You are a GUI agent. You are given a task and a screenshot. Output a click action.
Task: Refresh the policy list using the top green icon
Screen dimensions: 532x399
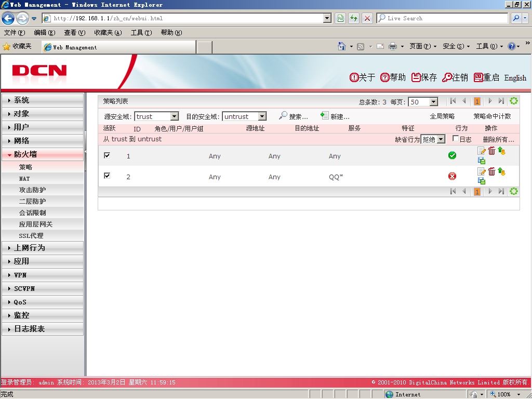click(x=514, y=101)
